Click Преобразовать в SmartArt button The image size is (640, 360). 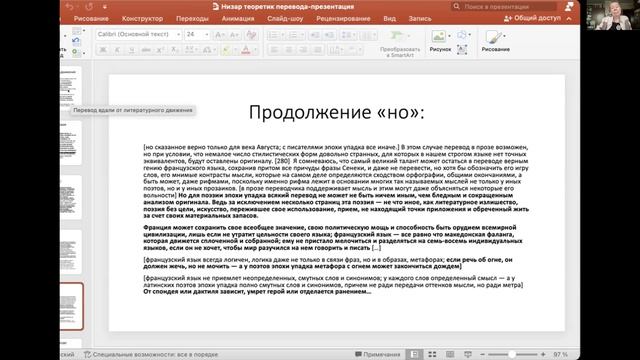[x=400, y=44]
